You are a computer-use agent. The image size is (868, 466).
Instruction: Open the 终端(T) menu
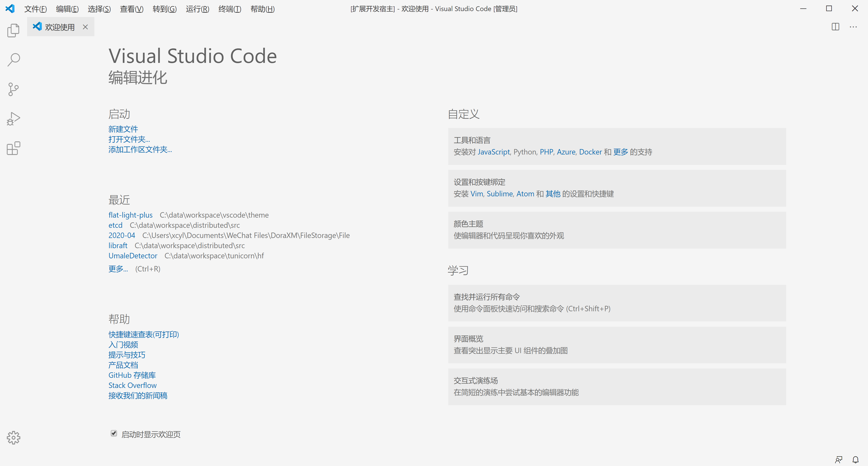(229, 9)
